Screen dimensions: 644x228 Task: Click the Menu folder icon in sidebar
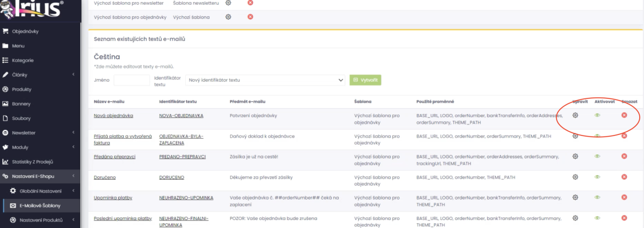[5, 46]
